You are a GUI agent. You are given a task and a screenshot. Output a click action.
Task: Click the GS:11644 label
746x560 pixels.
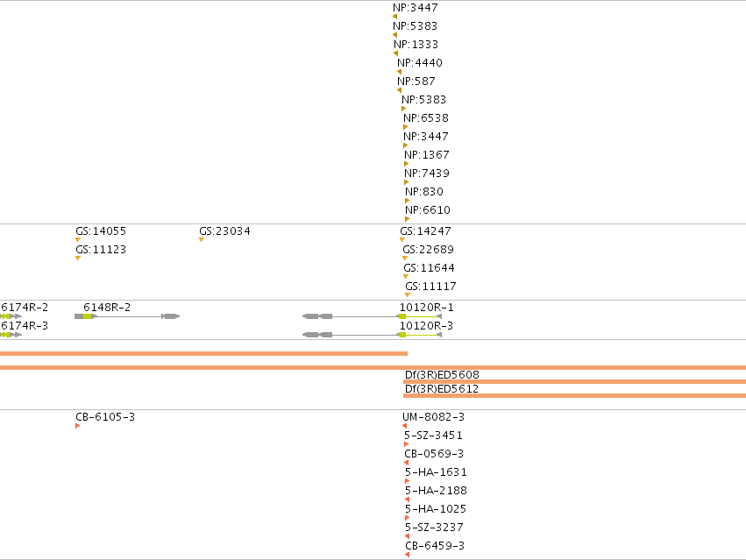(x=430, y=268)
